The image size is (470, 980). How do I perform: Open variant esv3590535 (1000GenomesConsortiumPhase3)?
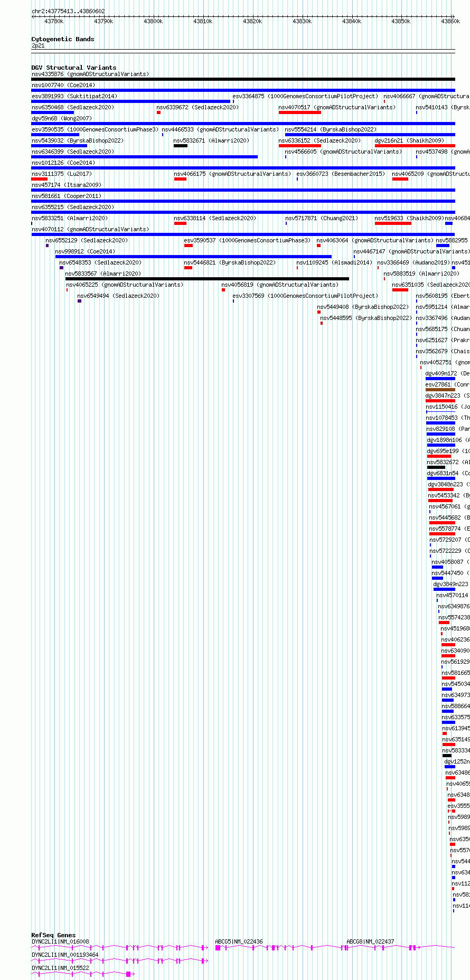point(95,129)
